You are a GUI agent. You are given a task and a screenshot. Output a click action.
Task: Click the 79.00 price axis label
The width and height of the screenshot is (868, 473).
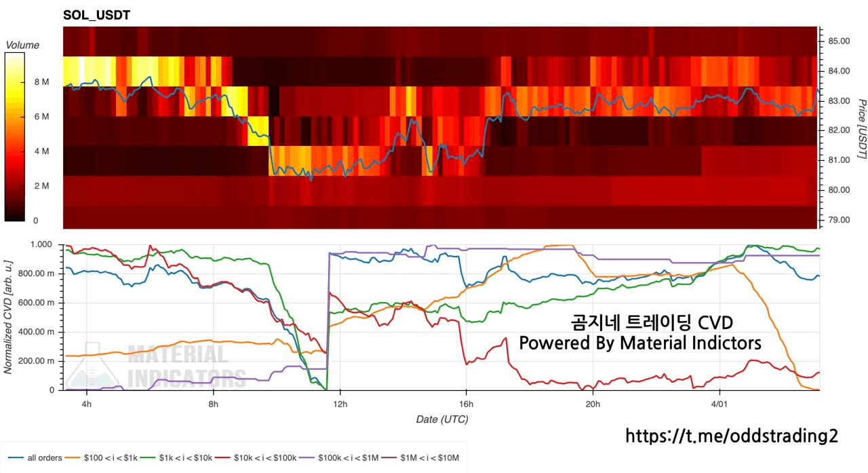point(839,221)
